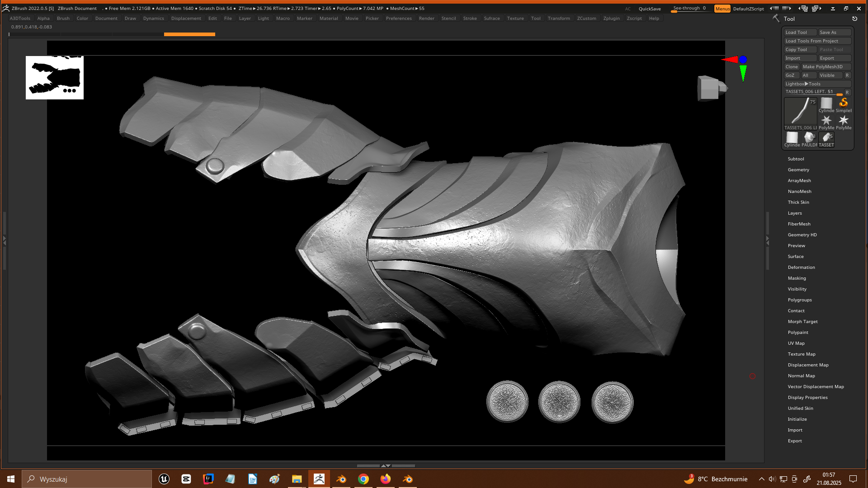Click the Tool palette hammer icon

click(776, 19)
